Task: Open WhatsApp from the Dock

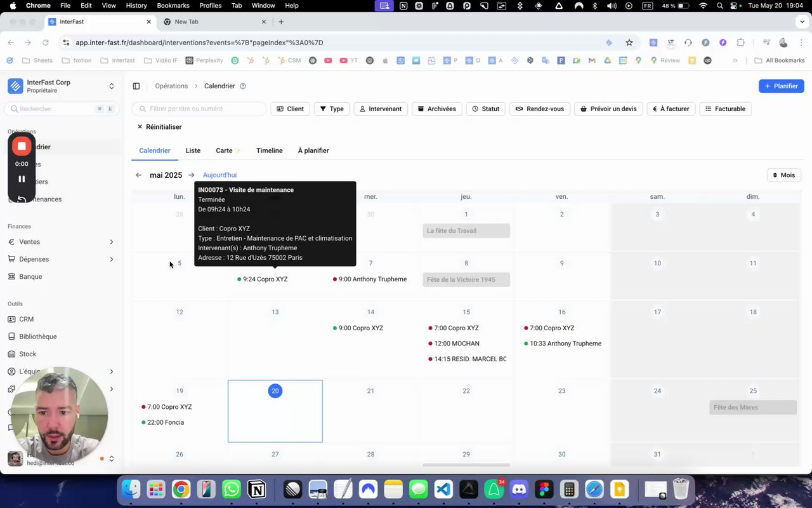Action: click(x=232, y=490)
